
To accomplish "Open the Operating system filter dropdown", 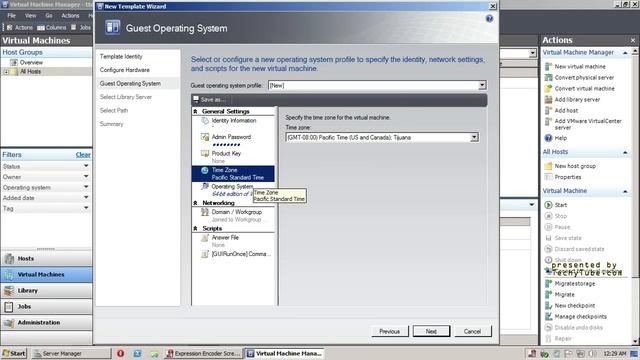I will [86, 187].
